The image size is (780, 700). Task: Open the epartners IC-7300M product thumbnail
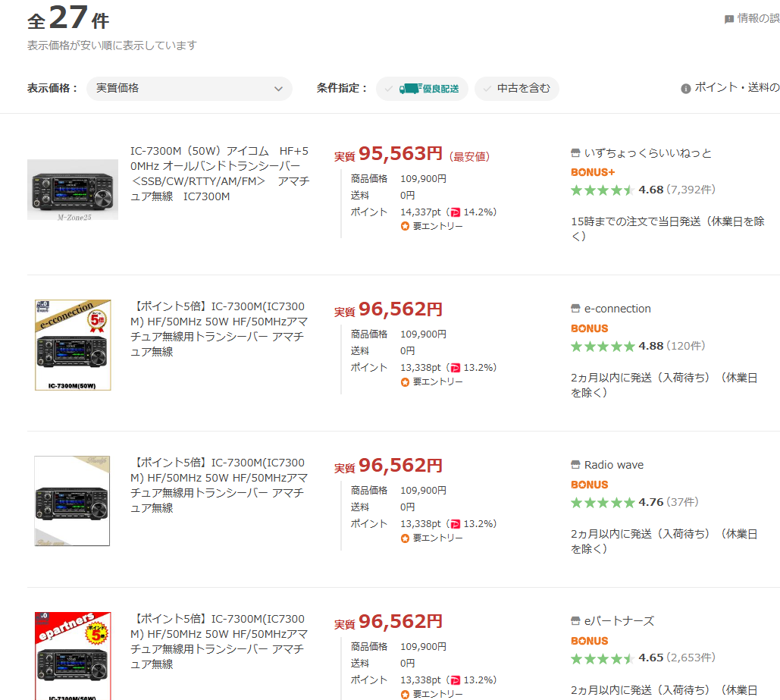[73, 656]
